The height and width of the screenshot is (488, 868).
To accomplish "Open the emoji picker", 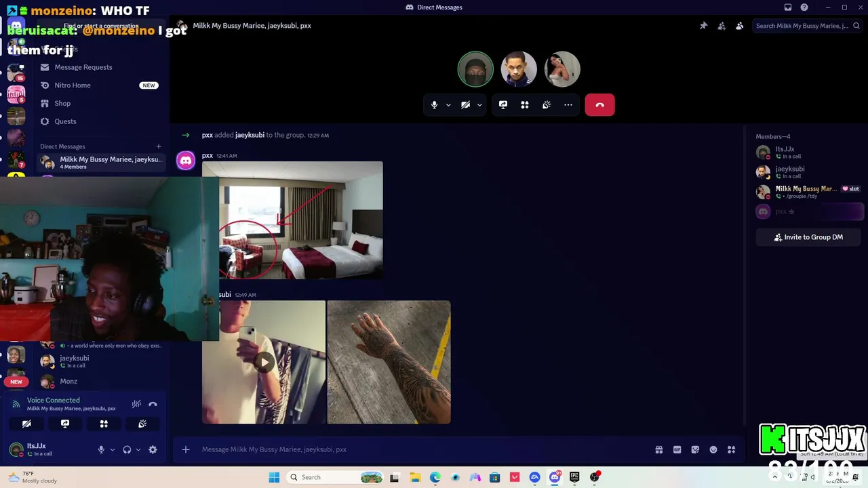I will [x=713, y=449].
